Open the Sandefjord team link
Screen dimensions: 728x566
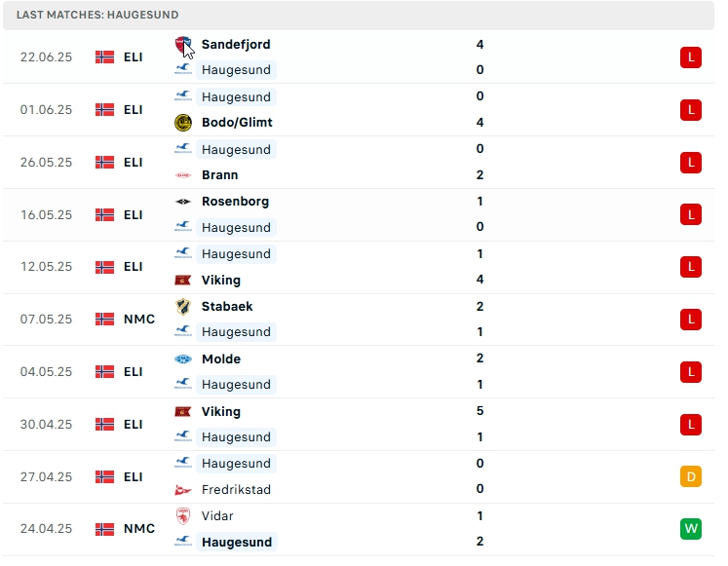point(236,45)
